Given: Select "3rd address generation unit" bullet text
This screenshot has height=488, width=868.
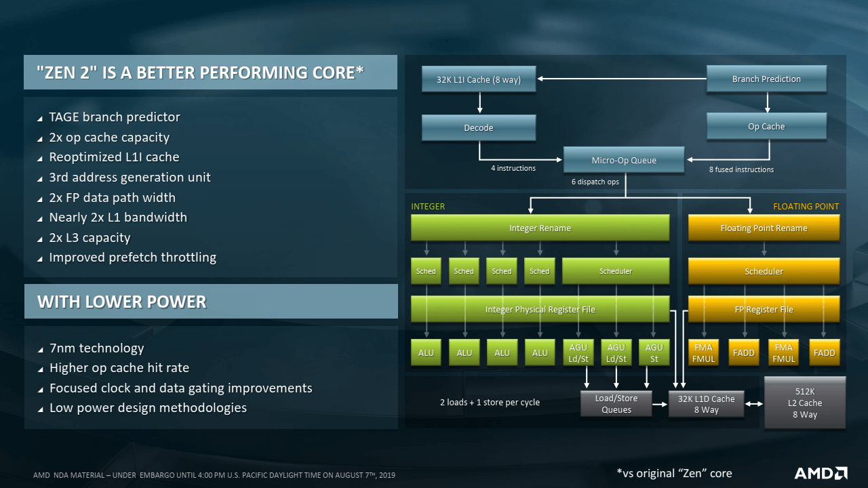Looking at the screenshot, I should pyautogui.click(x=130, y=178).
